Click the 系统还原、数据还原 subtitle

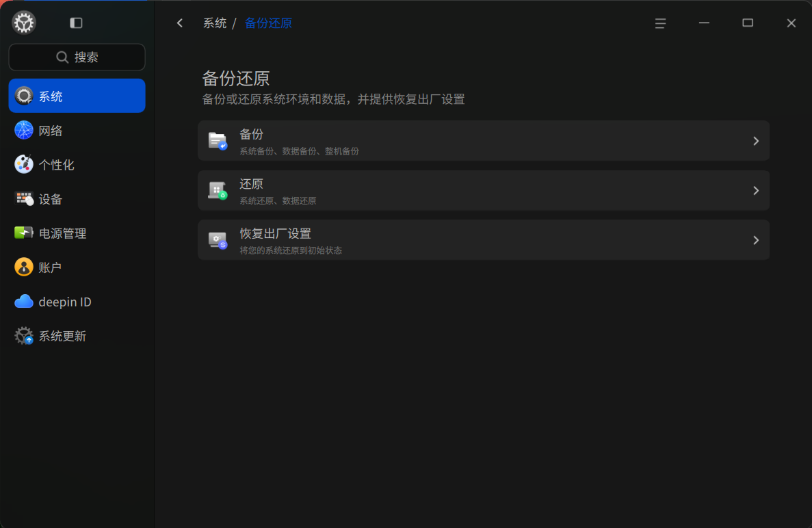278,201
